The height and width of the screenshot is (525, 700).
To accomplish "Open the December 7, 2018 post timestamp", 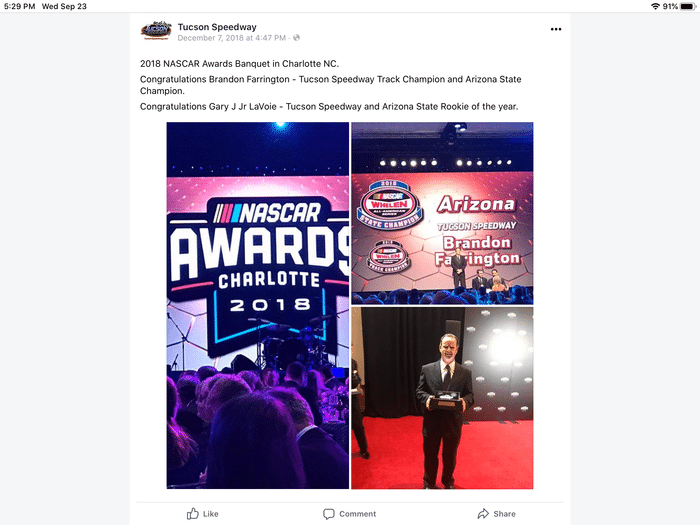I will pos(232,38).
